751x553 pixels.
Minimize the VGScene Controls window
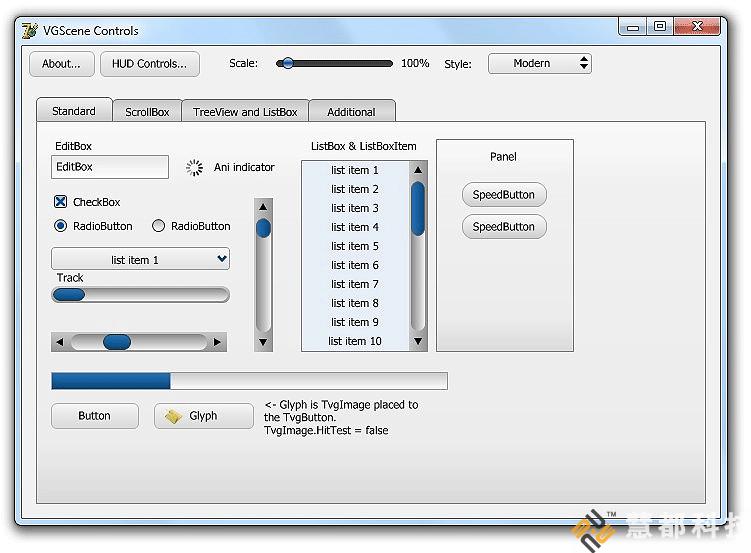click(633, 27)
